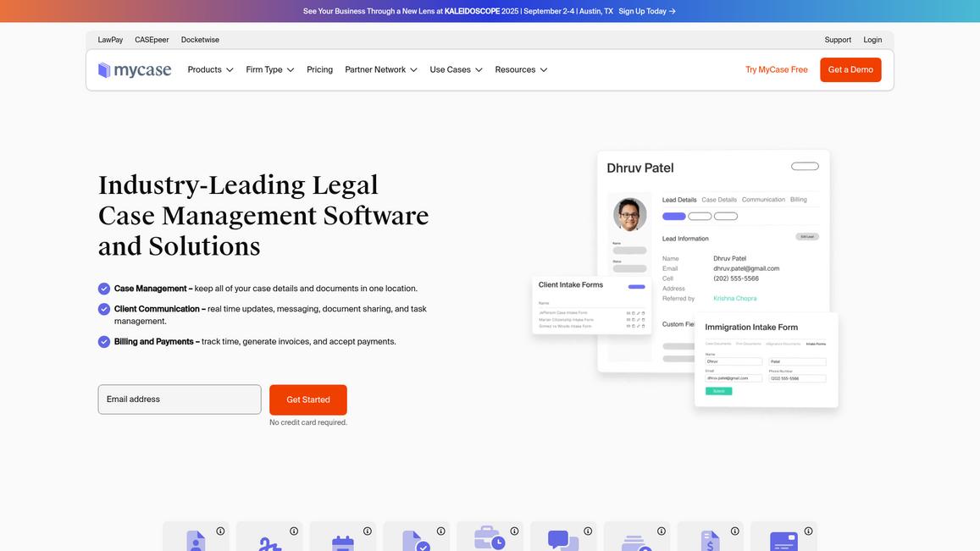Open the Login link

(872, 40)
